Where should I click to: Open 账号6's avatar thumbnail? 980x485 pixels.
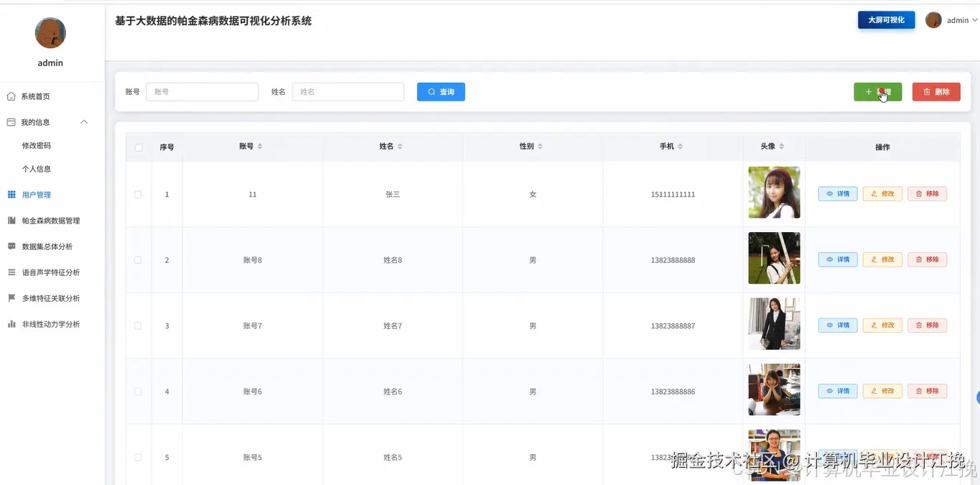click(x=774, y=389)
